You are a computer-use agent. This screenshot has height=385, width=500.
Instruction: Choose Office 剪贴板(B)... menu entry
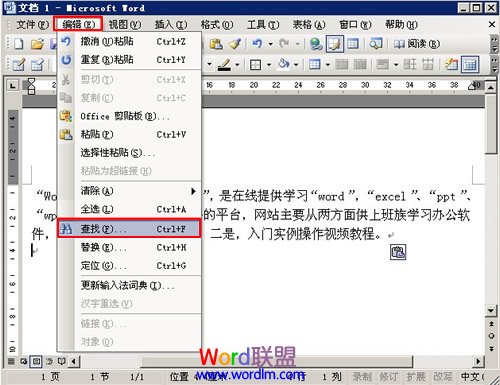click(129, 116)
